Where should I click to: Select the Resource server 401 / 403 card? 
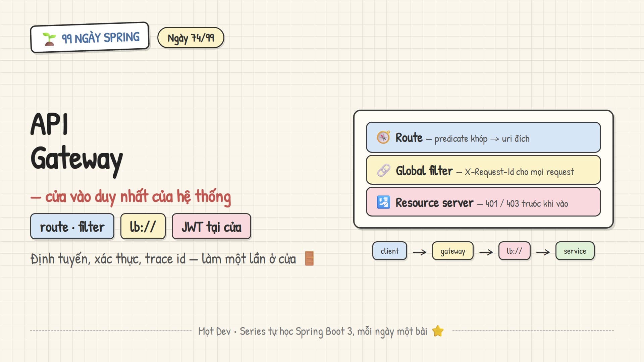483,202
